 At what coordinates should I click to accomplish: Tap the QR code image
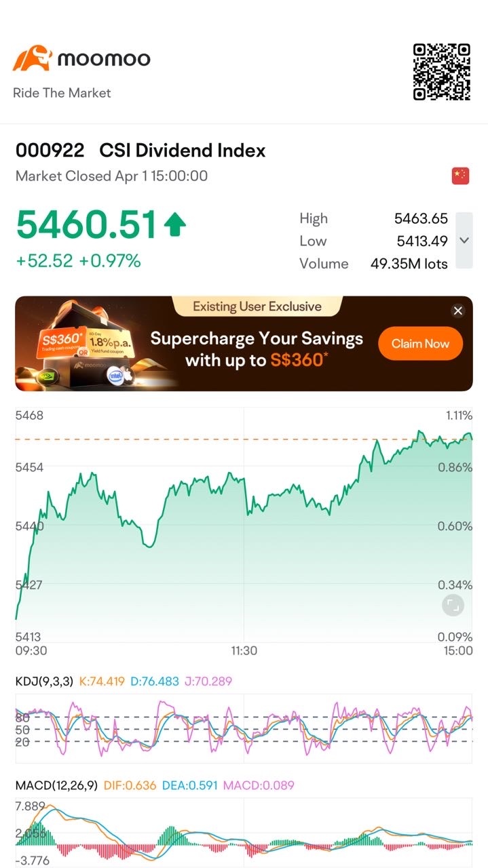[442, 72]
